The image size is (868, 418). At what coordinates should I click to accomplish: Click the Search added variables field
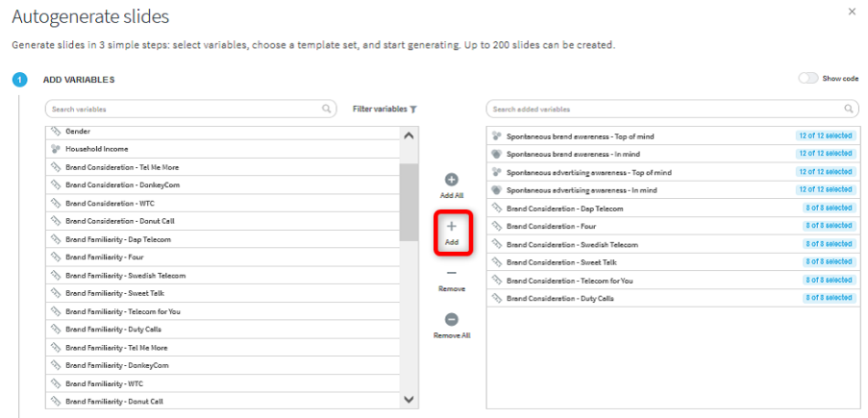[673, 110]
